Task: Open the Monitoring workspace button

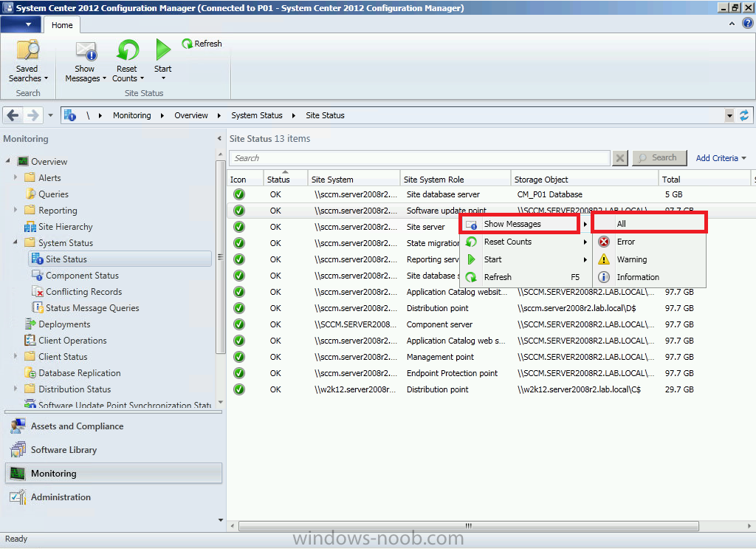Action: pos(114,473)
